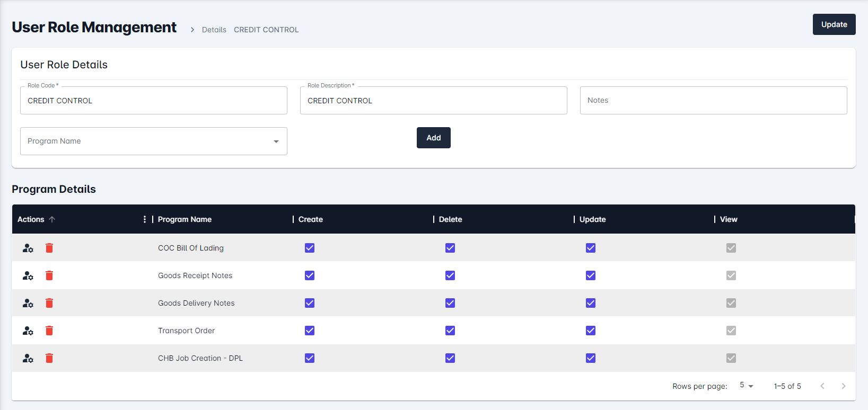Open user settings for Transport Order

(28, 331)
